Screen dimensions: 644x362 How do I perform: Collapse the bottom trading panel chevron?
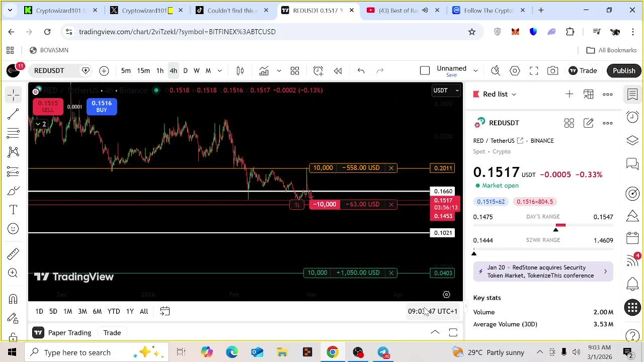coord(435,333)
